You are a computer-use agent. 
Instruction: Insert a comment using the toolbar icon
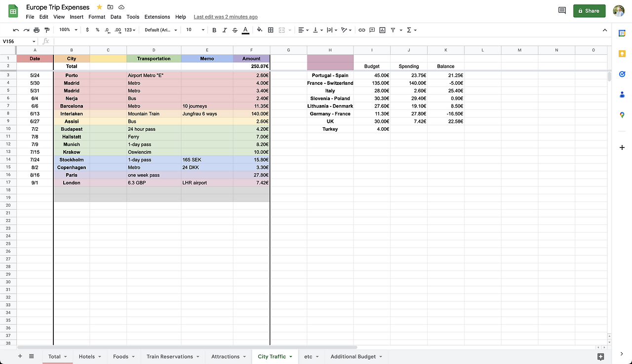(372, 30)
